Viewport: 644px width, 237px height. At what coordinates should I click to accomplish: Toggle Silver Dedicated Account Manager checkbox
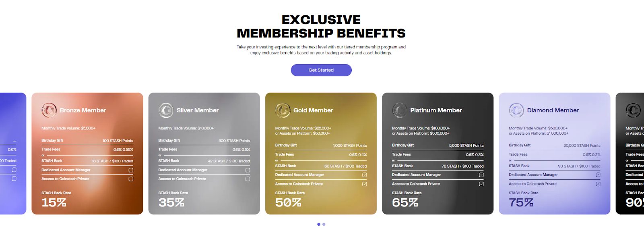248,170
